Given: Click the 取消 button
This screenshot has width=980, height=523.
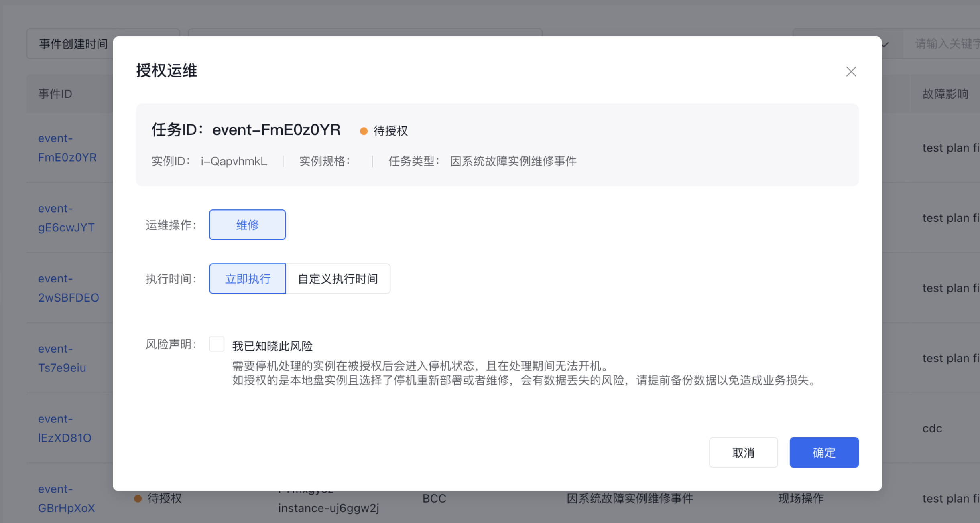Looking at the screenshot, I should click(x=743, y=452).
